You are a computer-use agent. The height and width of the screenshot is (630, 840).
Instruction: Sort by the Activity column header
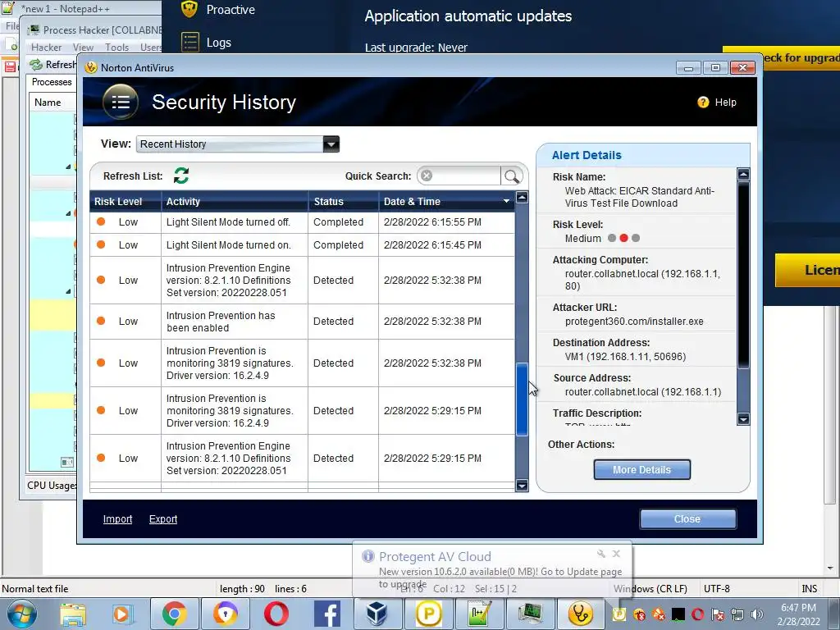pyautogui.click(x=235, y=202)
